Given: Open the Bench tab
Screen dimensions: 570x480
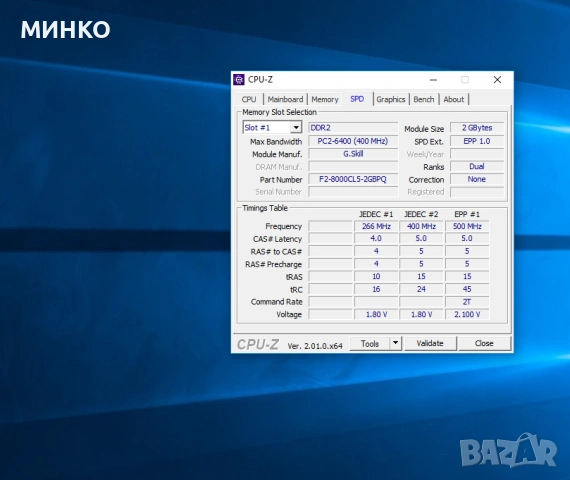Looking at the screenshot, I should [424, 99].
